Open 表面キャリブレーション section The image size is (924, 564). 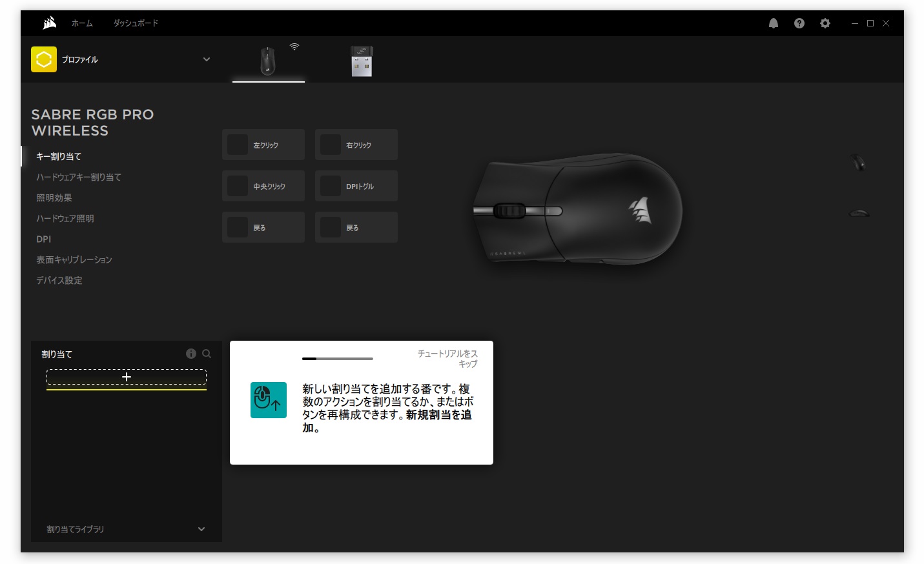click(x=74, y=260)
